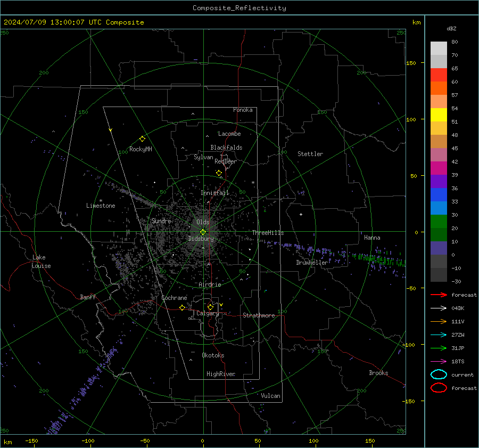
Task: Click the 18TS legend label
Action: 458,362
